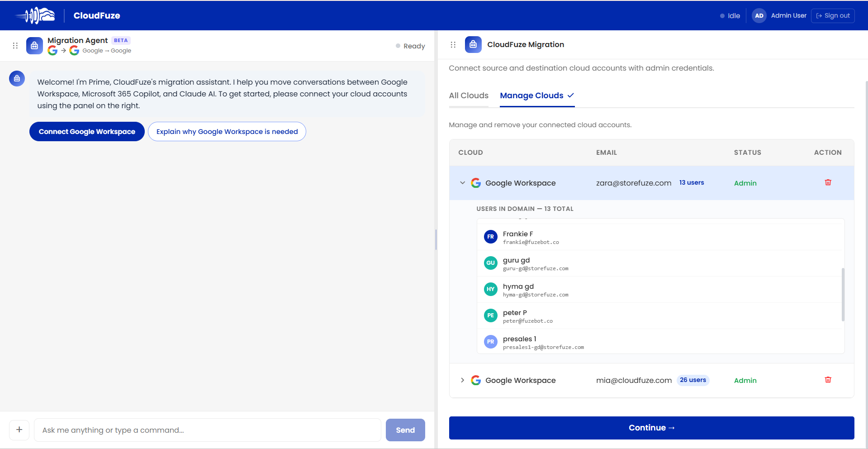Click the EMAIL column header
Image resolution: width=868 pixels, height=449 pixels.
click(x=607, y=153)
